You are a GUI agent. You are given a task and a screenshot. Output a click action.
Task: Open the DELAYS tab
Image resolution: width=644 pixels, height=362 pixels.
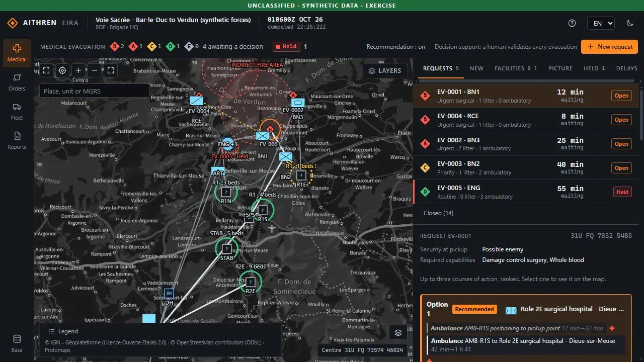point(626,68)
